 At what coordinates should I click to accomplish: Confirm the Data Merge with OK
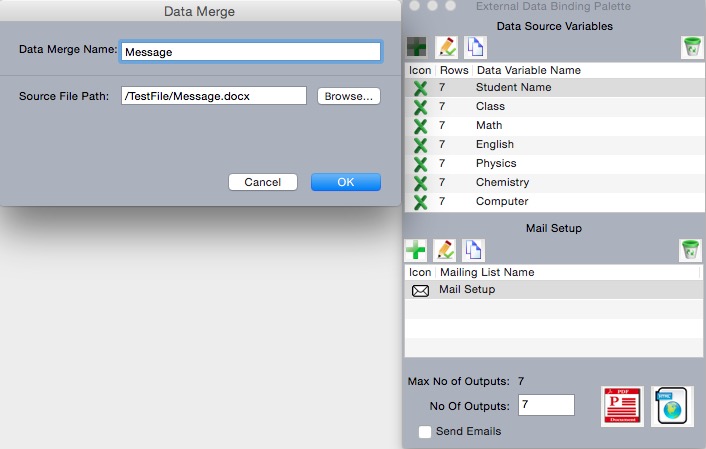(x=346, y=182)
